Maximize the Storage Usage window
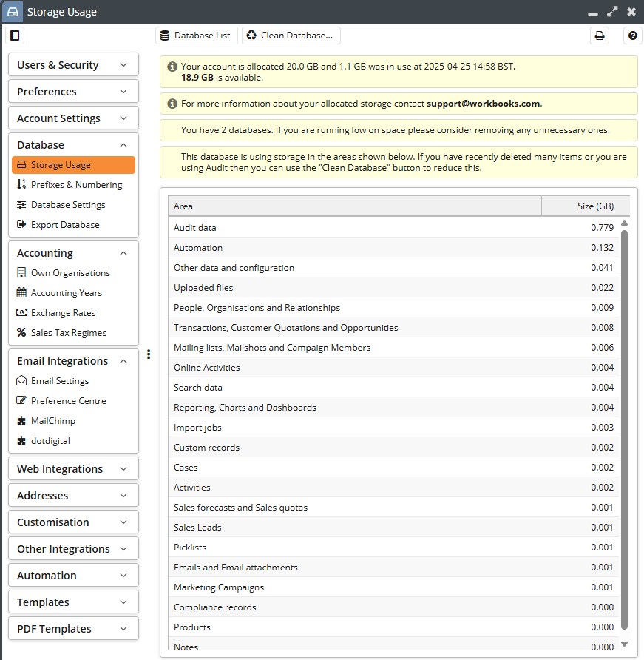Viewport: 644px width, 660px height. click(612, 12)
